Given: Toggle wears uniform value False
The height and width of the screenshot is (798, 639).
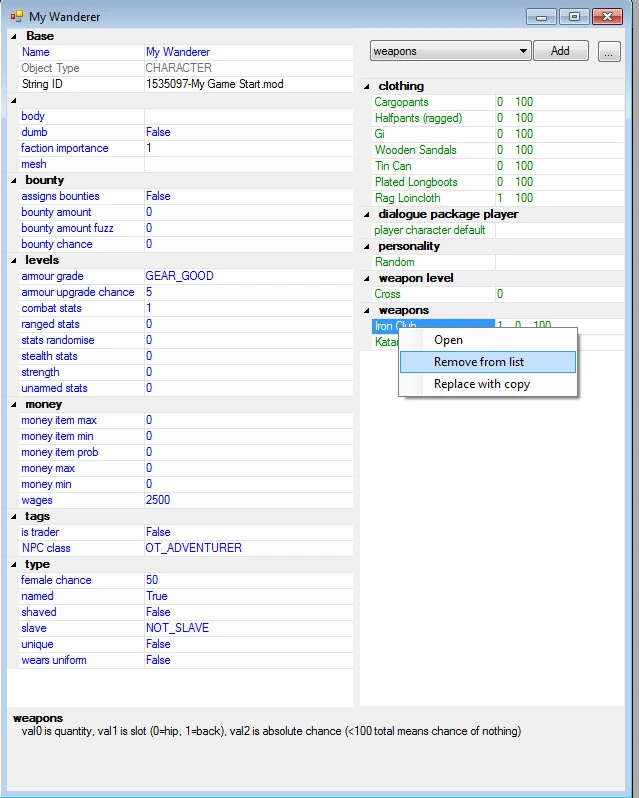Looking at the screenshot, I should pyautogui.click(x=248, y=661).
